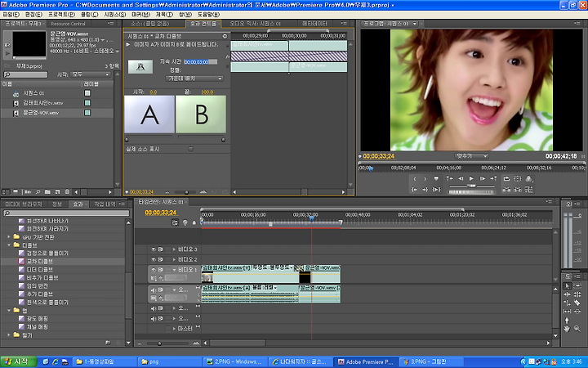This screenshot has height=368, width=588.
Task: Expand the GPU 기반 전환 folder
Action: pos(9,237)
